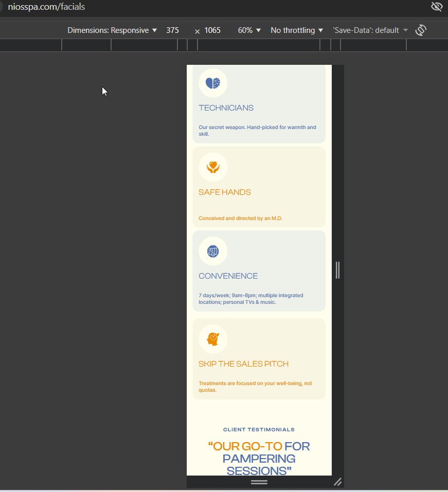Click the "Our secret weapon" description text
448x492 pixels.
(x=258, y=131)
